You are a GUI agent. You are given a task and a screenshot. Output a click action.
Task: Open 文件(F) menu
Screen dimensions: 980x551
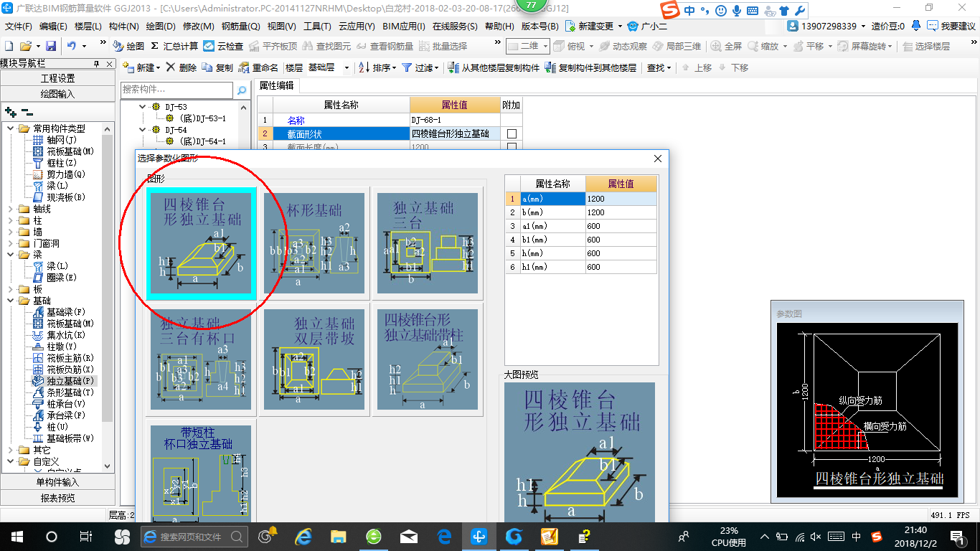(19, 27)
